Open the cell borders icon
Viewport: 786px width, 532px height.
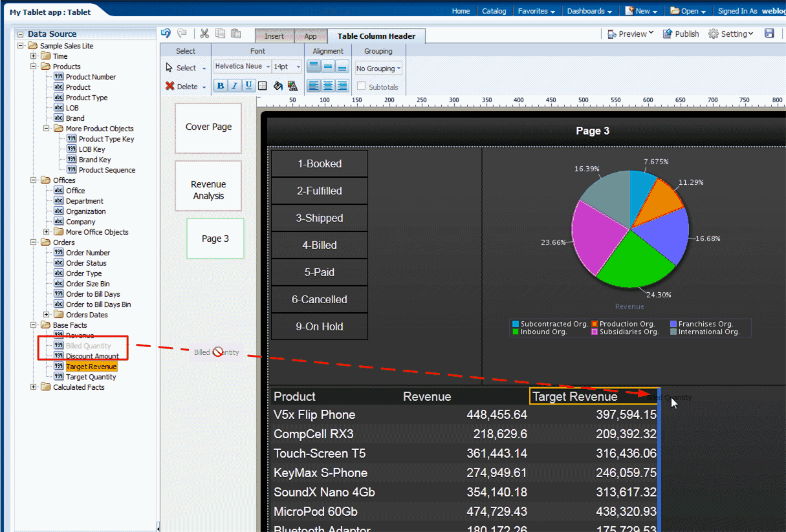point(263,85)
